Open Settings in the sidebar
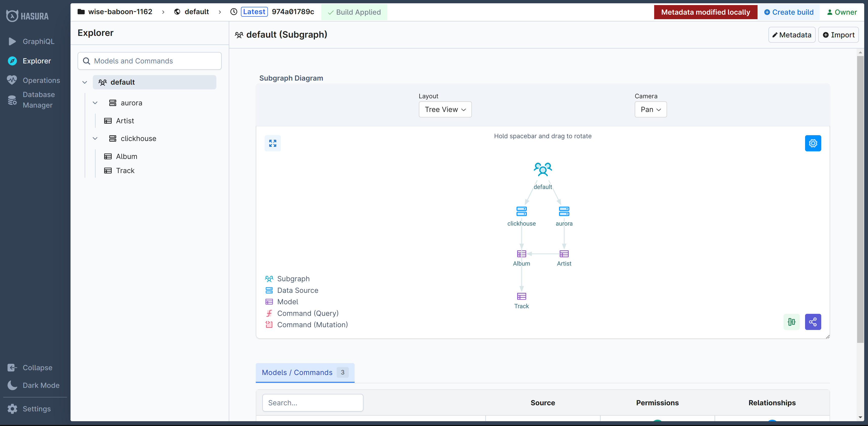This screenshot has width=868, height=426. [x=30, y=409]
